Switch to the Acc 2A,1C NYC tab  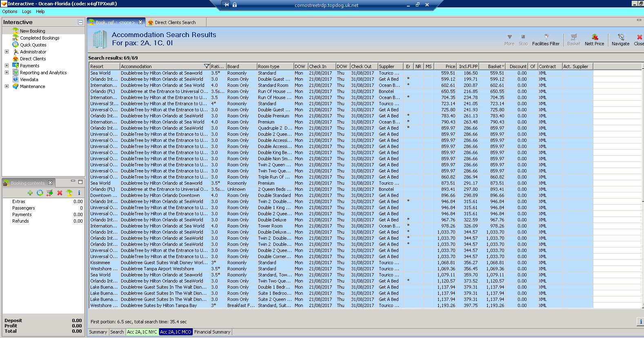[142, 332]
